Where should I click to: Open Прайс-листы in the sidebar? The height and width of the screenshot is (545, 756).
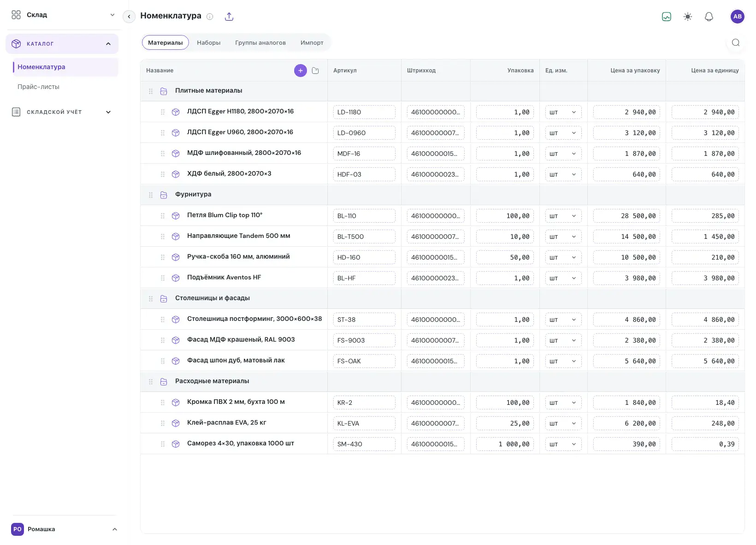click(39, 87)
